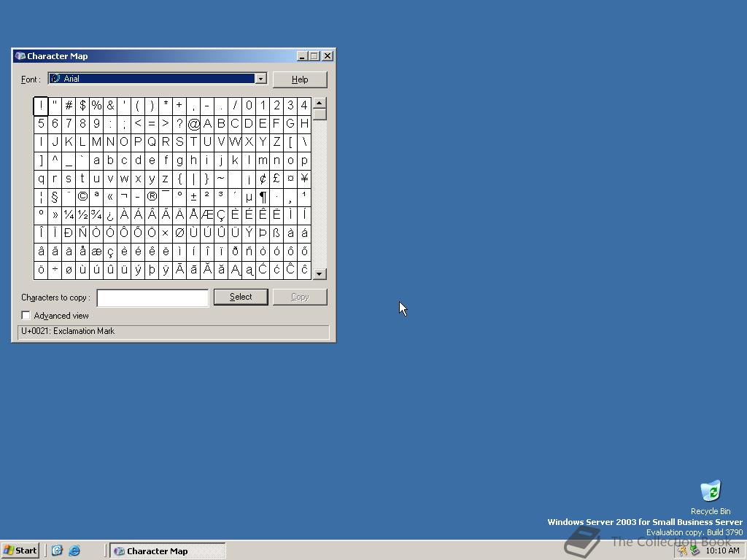Enable the Advanced view checkbox
Viewport: 747px width, 560px height.
pos(26,315)
